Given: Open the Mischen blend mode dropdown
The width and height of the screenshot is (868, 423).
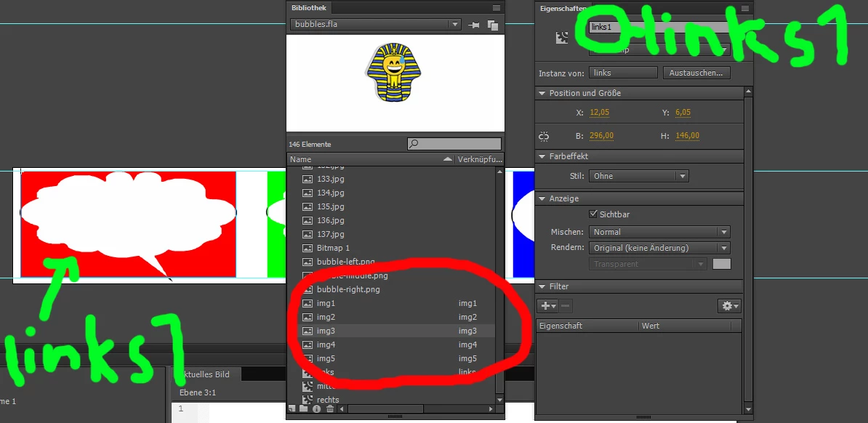Looking at the screenshot, I should coord(659,232).
